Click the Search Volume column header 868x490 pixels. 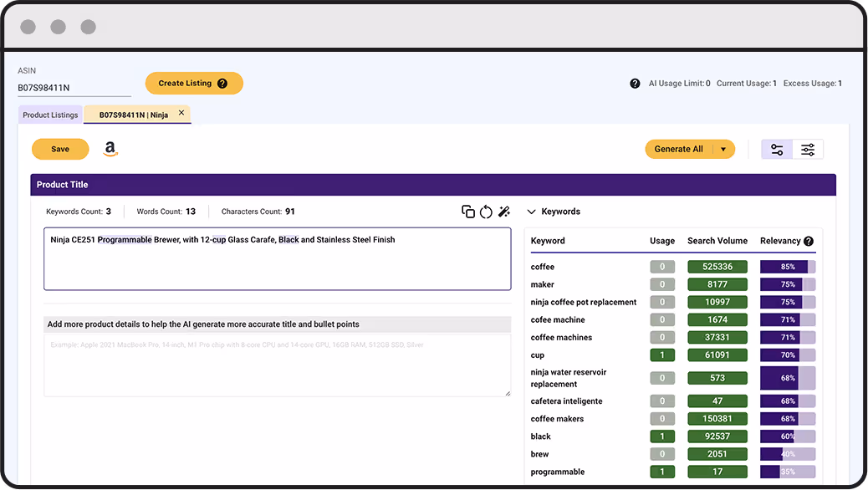(x=717, y=241)
